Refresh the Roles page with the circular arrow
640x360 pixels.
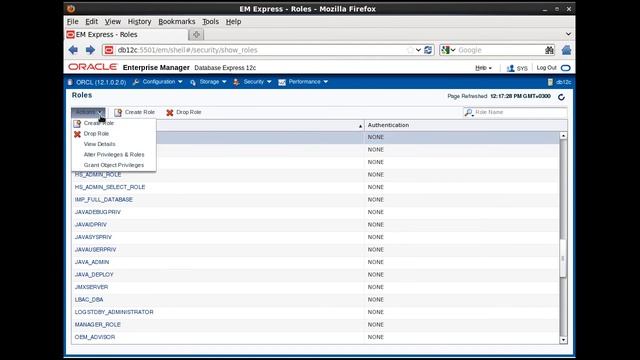pyautogui.click(x=561, y=97)
